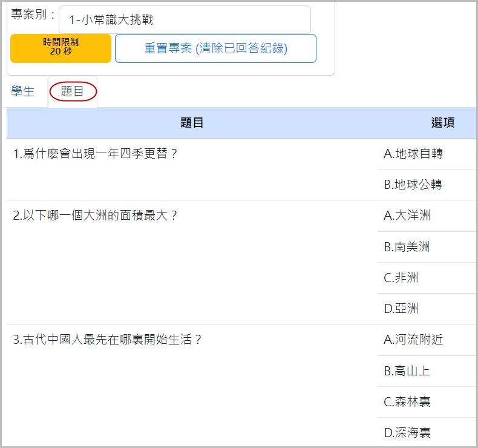478x448 pixels.
Task: Click option D.亞洲
Action: 401,309
